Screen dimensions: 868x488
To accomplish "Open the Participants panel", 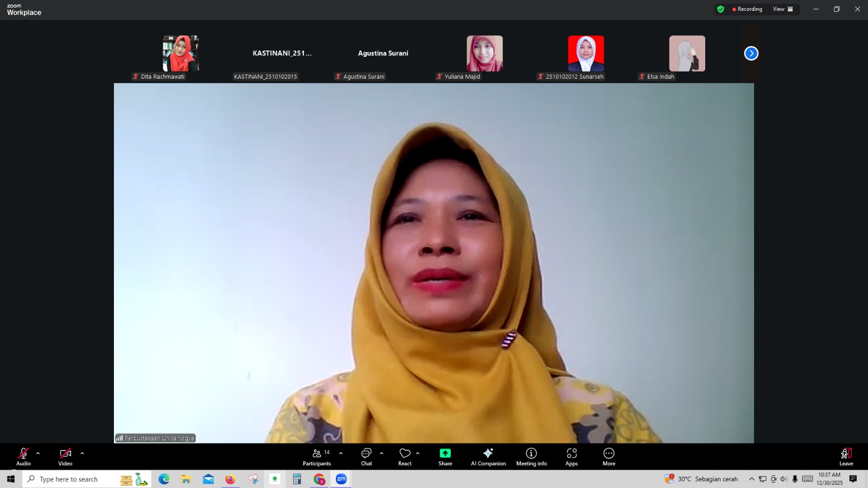I will coord(317,456).
